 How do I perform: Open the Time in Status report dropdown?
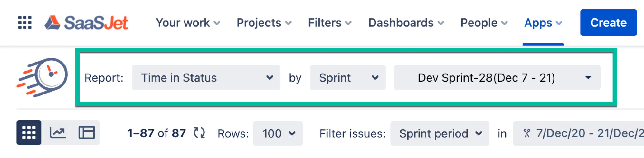(x=206, y=78)
